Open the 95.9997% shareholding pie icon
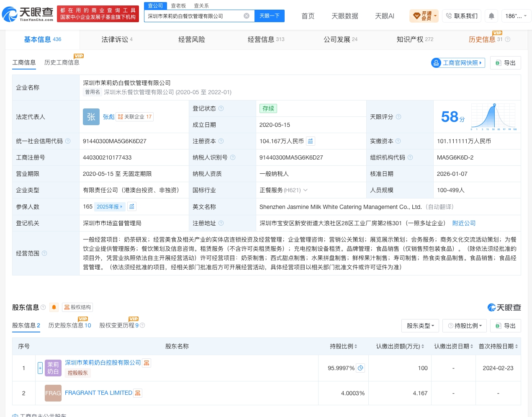532x417 pixels. pyautogui.click(x=360, y=368)
